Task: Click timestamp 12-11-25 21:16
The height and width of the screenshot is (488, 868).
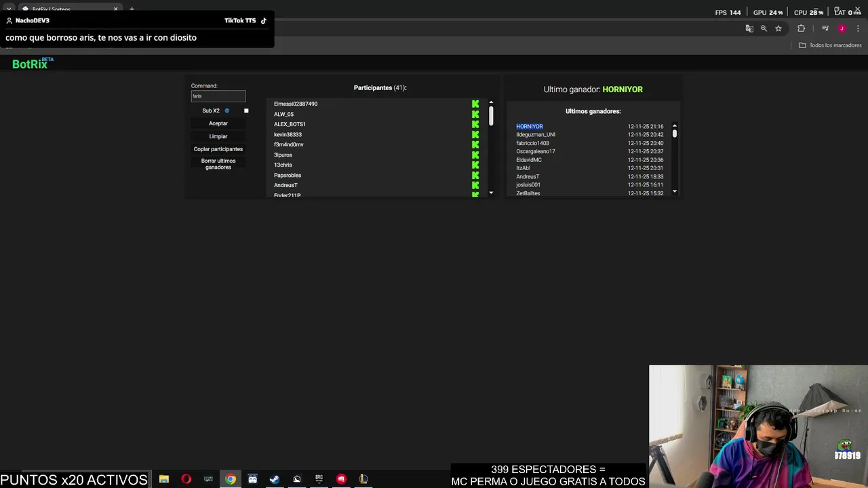Action: [646, 126]
